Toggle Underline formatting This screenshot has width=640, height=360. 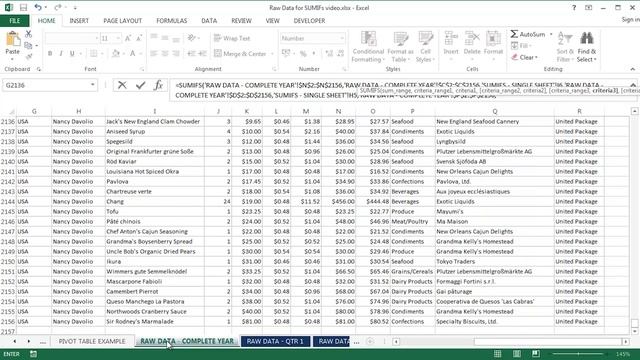[72, 53]
